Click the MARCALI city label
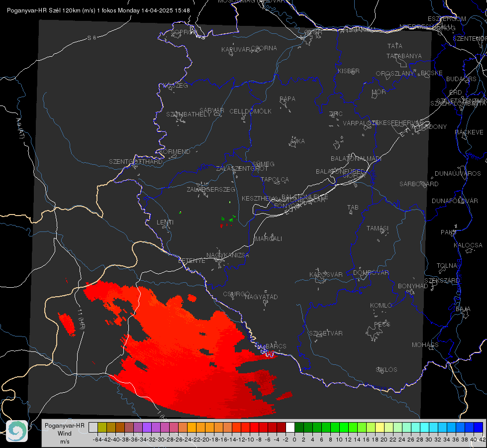Screen dimensions: 487x448 coord(269,239)
